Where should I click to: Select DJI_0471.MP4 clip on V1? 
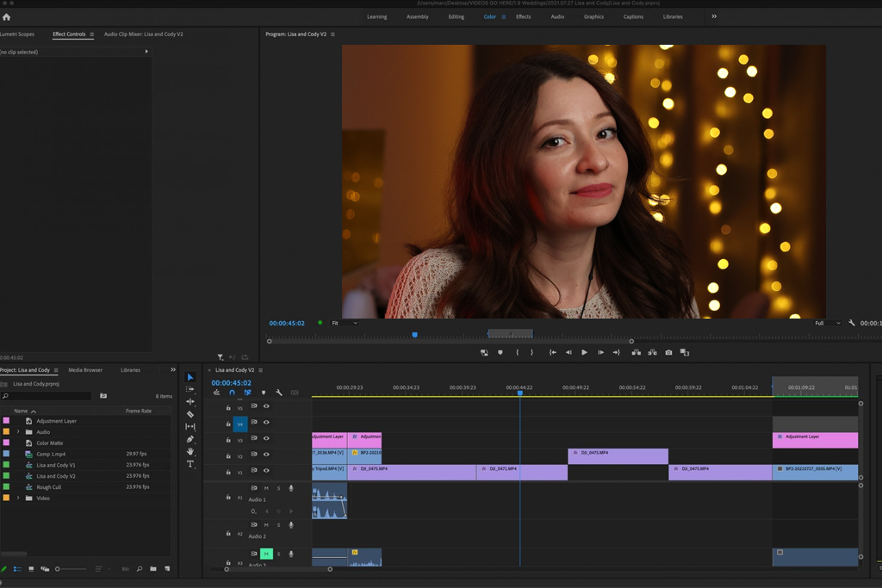click(x=522, y=472)
